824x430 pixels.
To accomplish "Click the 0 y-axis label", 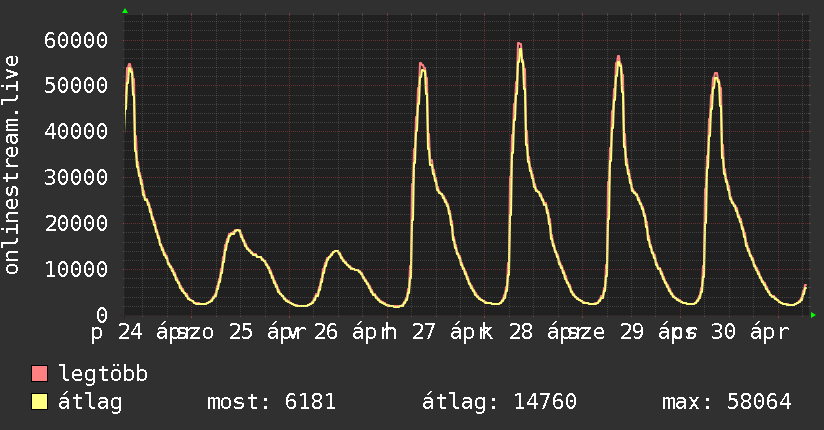I will pos(101,315).
